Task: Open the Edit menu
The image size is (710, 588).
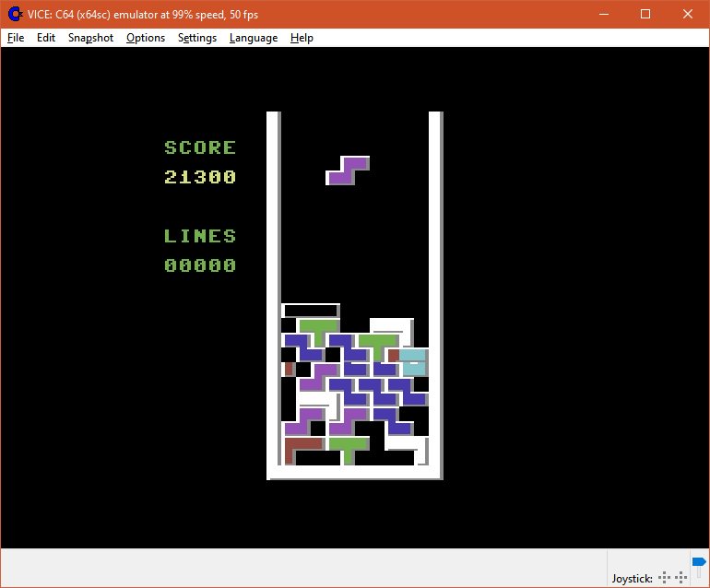Action: click(x=46, y=38)
